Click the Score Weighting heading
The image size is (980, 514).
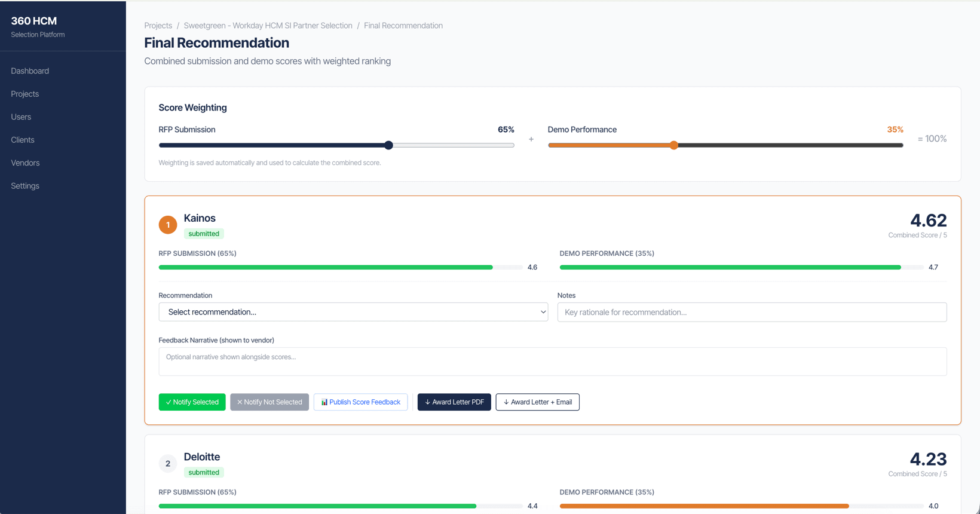pos(192,108)
